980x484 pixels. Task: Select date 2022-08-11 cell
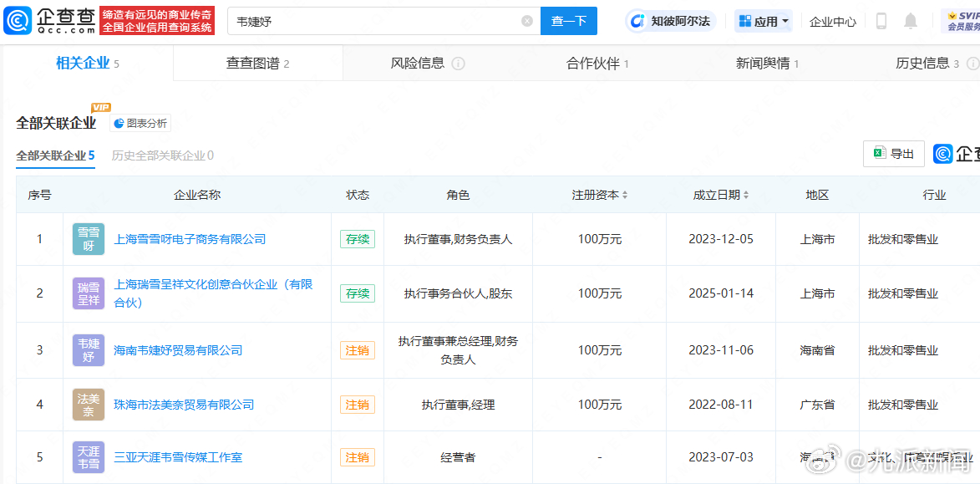pos(721,405)
